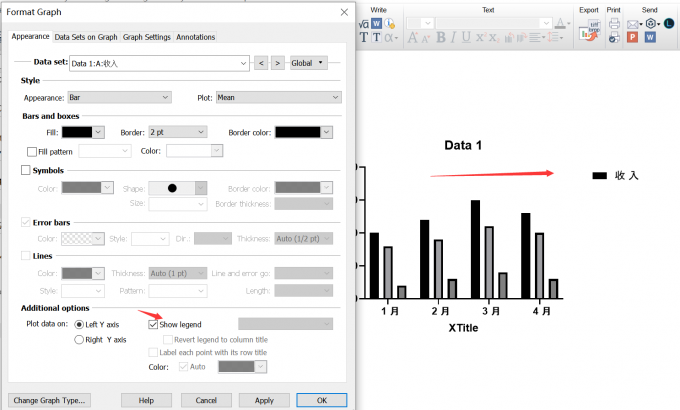Click the Cancel button
Image resolution: width=680 pixels, height=410 pixels.
206,400
